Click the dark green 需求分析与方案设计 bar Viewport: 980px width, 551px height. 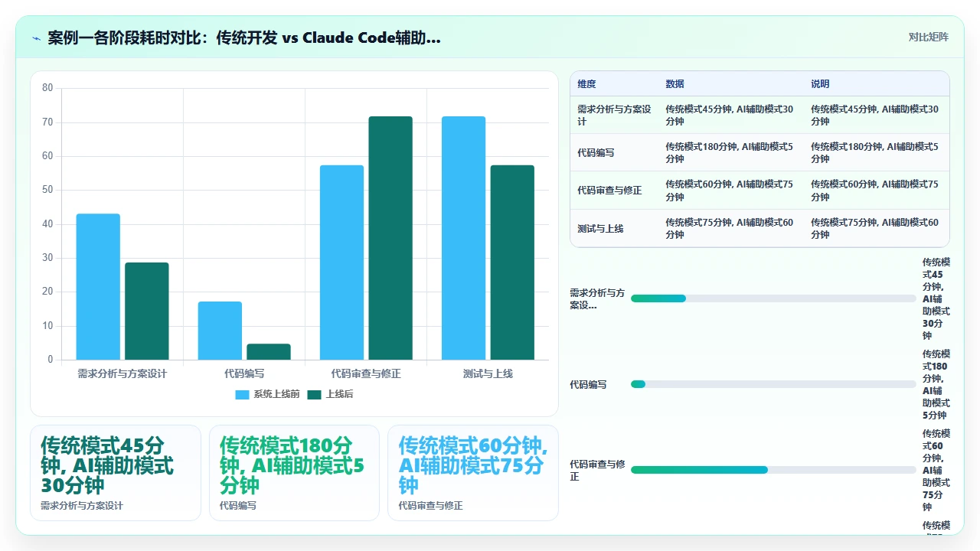pyautogui.click(x=147, y=311)
